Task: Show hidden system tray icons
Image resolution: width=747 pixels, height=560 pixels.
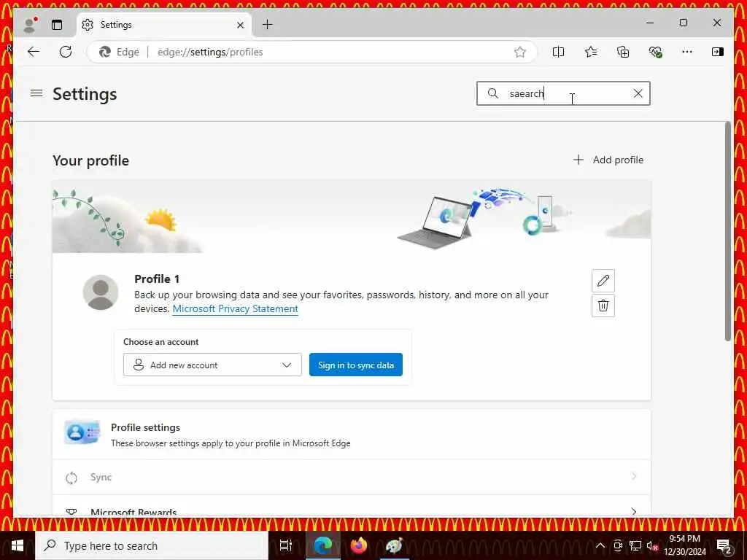Action: pyautogui.click(x=600, y=545)
